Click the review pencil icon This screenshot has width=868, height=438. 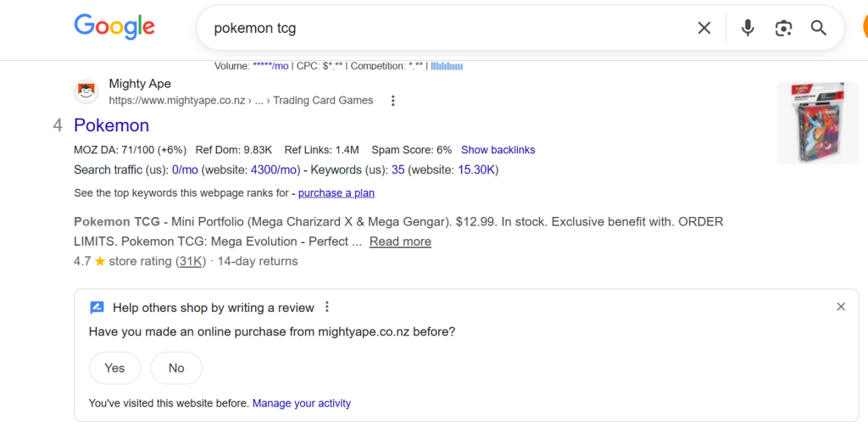tap(97, 308)
